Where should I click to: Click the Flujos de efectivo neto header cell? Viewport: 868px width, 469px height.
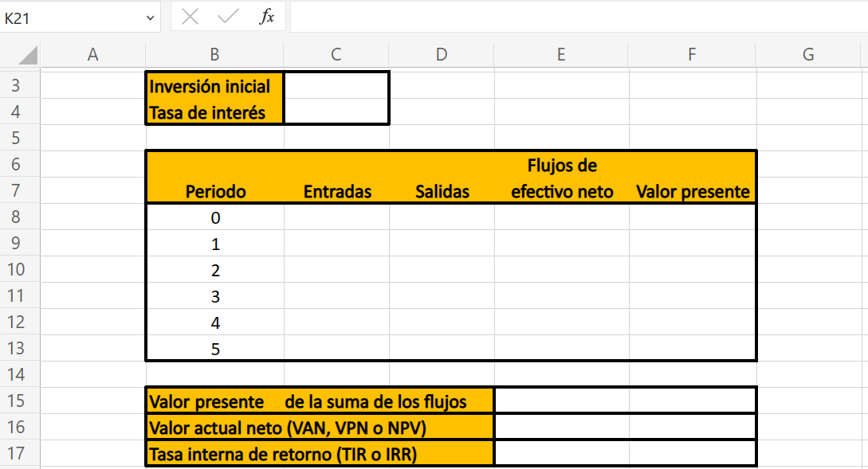pos(561,178)
